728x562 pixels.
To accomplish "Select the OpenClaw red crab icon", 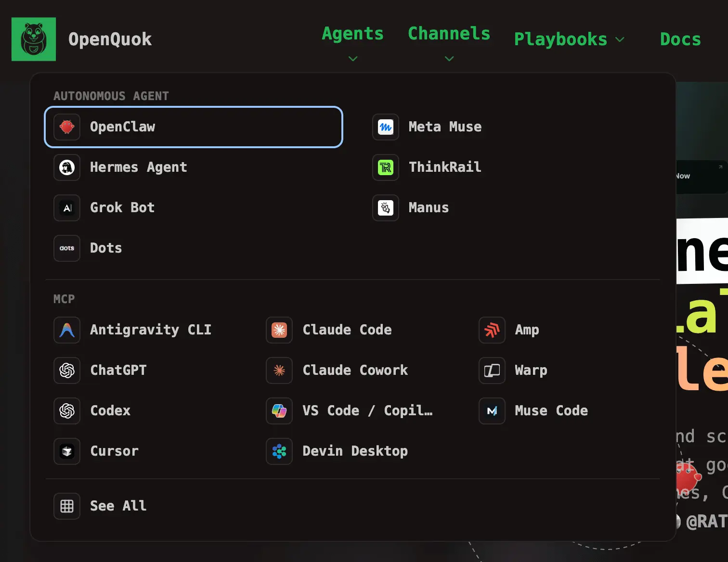I will [67, 127].
